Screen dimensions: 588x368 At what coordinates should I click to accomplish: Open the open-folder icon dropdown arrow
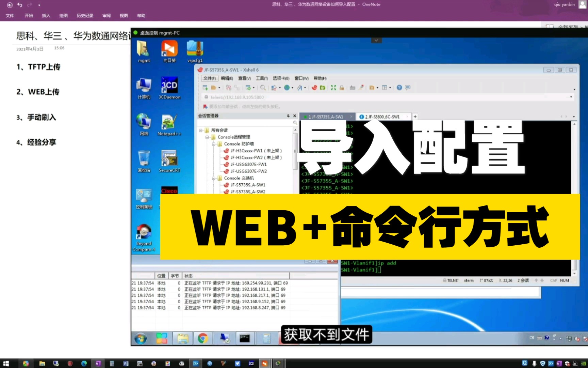(219, 88)
